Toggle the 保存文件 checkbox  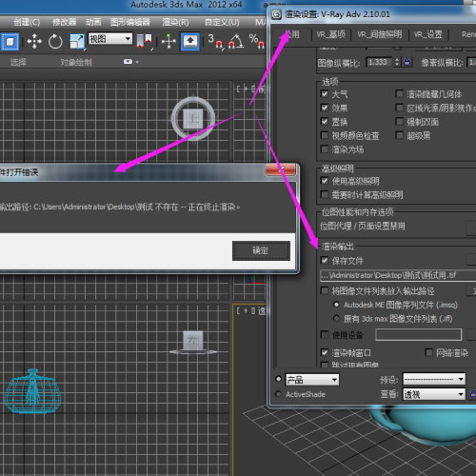click(x=325, y=261)
